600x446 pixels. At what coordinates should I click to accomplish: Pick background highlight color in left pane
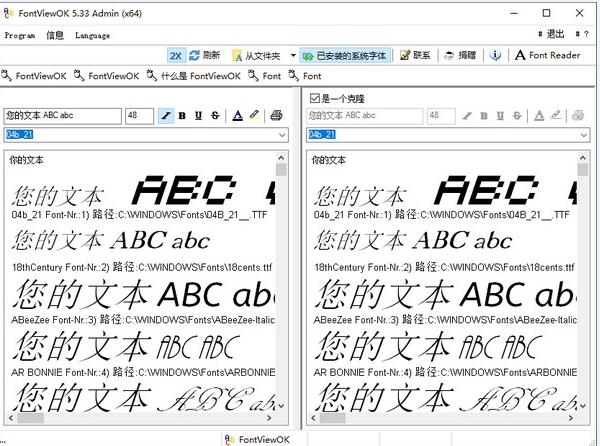pos(254,115)
